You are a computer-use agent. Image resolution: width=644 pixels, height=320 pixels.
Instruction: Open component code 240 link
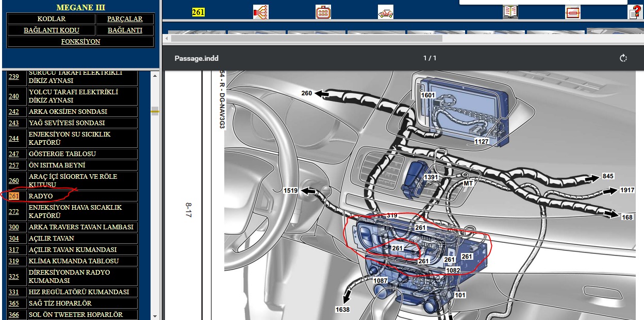pyautogui.click(x=14, y=96)
